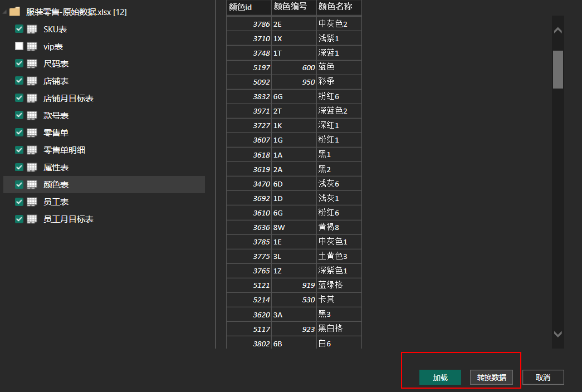The height and width of the screenshot is (392, 582).
Task: Uncheck the 店铺月目标表 checkbox
Action: 19,97
